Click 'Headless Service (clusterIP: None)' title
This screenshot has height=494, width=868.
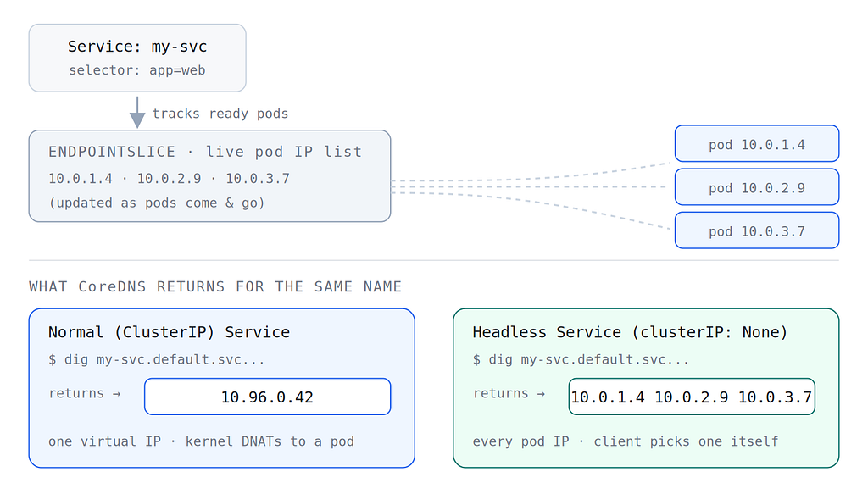pyautogui.click(x=630, y=332)
